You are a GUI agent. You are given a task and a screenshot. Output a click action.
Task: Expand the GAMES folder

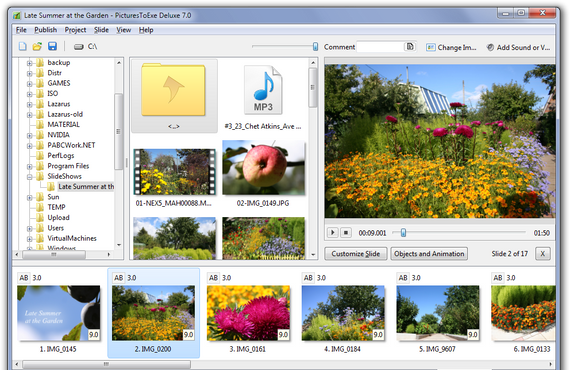click(29, 84)
